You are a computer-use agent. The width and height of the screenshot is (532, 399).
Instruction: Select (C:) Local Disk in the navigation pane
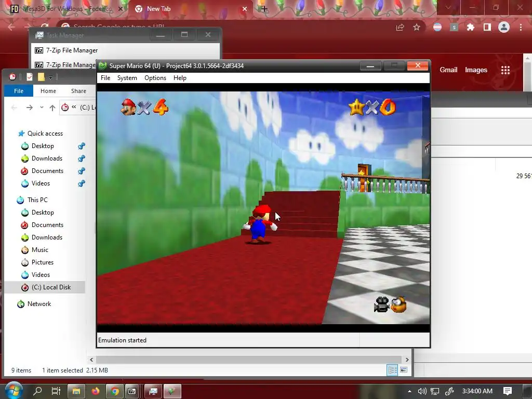coord(45,287)
